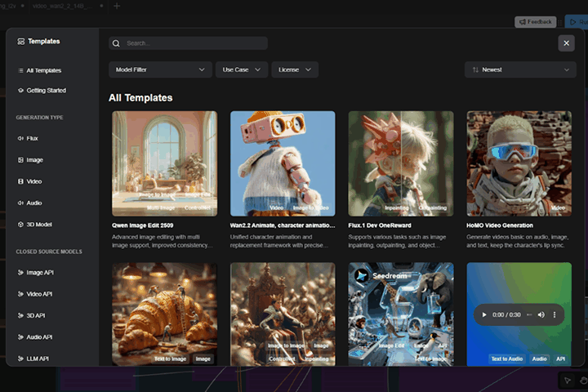Image resolution: width=588 pixels, height=392 pixels.
Task: Click the Wan2.2 Animate title text
Action: pyautogui.click(x=283, y=225)
